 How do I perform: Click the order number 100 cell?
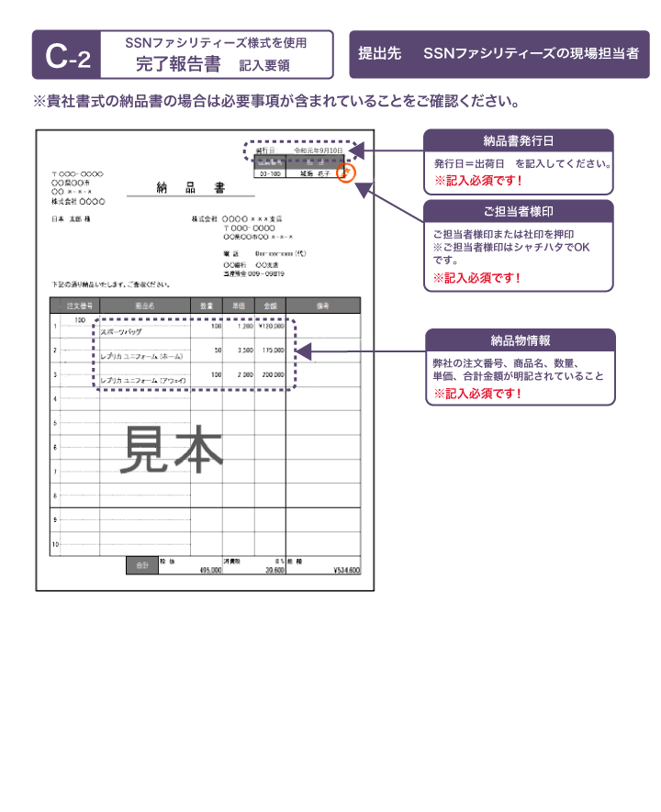click(80, 320)
